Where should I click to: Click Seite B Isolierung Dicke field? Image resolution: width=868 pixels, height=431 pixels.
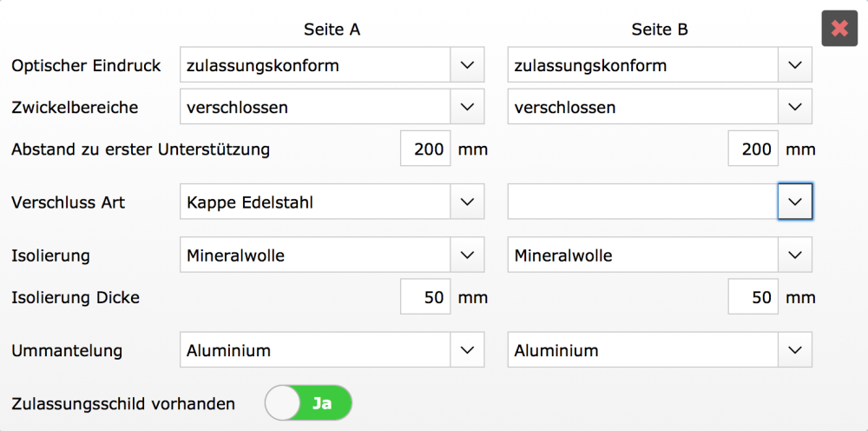(753, 298)
